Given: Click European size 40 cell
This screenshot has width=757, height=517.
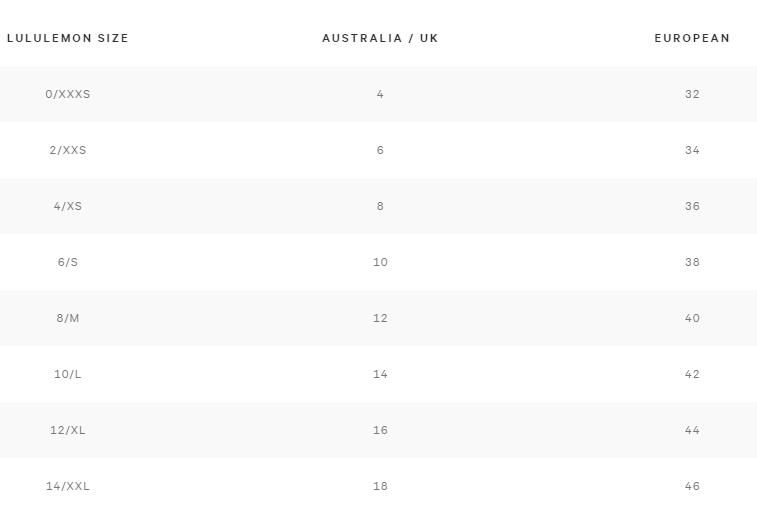Looking at the screenshot, I should 692,318.
